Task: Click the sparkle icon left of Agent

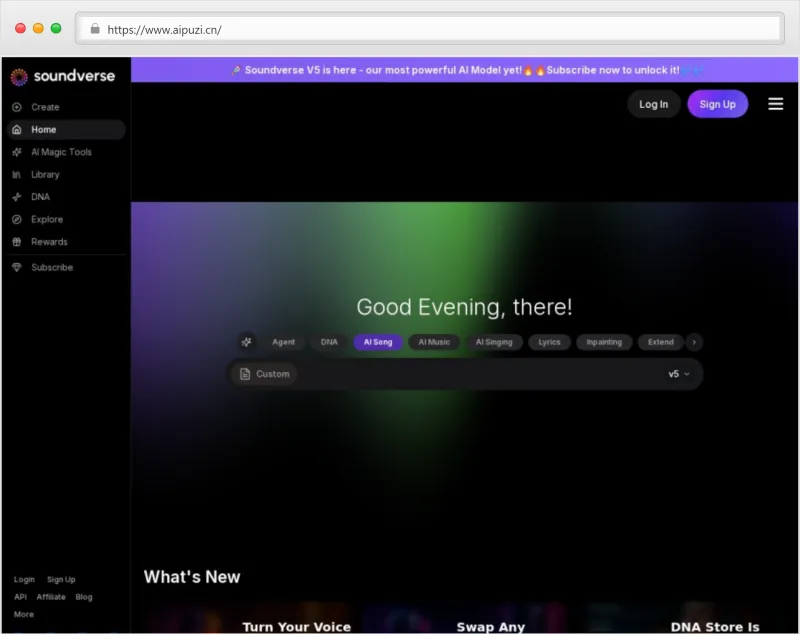Action: 247,342
